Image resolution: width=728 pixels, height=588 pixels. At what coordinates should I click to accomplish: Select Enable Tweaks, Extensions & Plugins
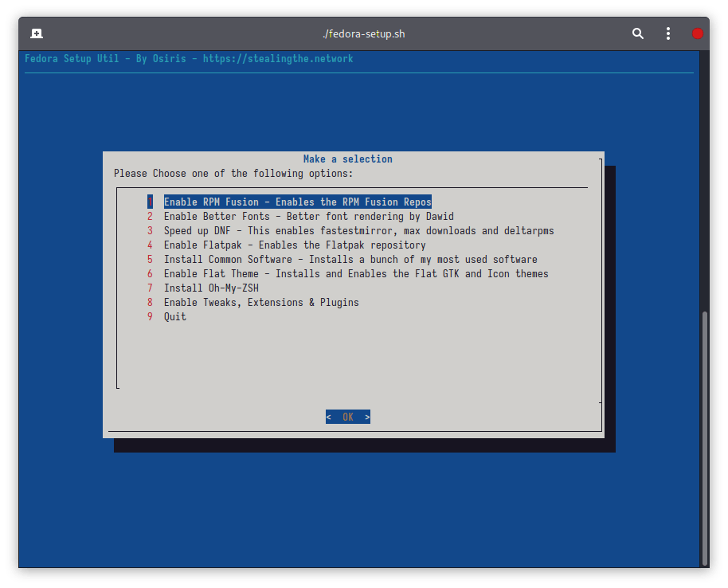261,302
